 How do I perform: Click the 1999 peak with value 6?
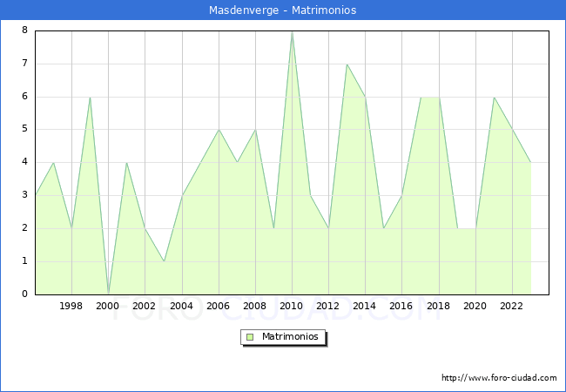tap(90, 98)
